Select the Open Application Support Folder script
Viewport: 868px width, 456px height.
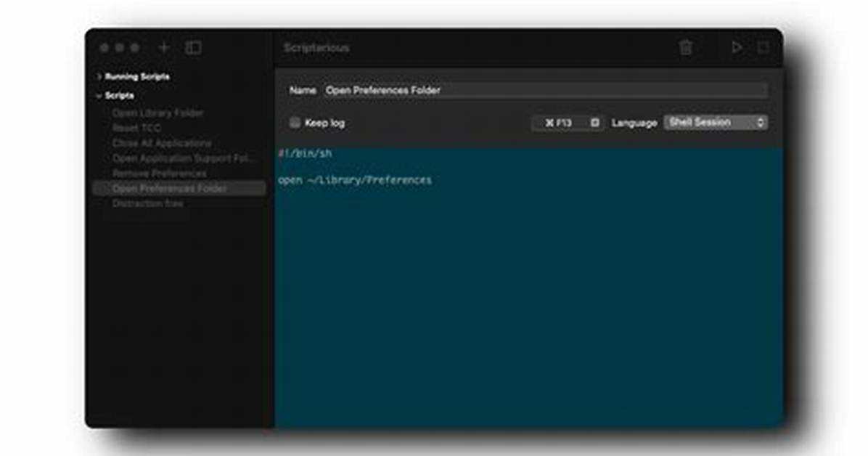tap(183, 158)
